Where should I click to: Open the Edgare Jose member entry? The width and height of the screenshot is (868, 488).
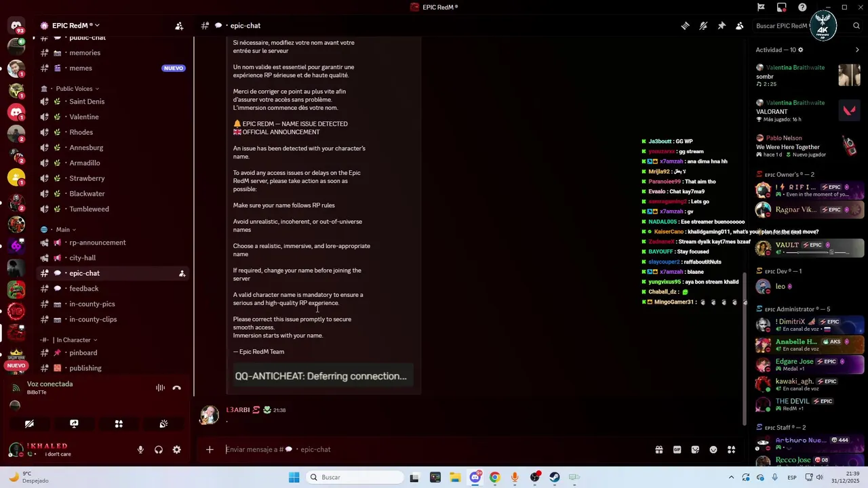810,365
